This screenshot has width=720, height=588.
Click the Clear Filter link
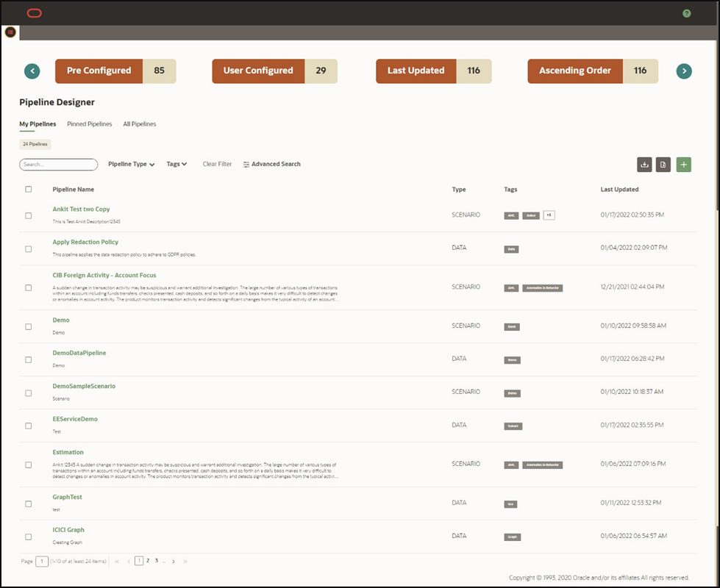[217, 164]
